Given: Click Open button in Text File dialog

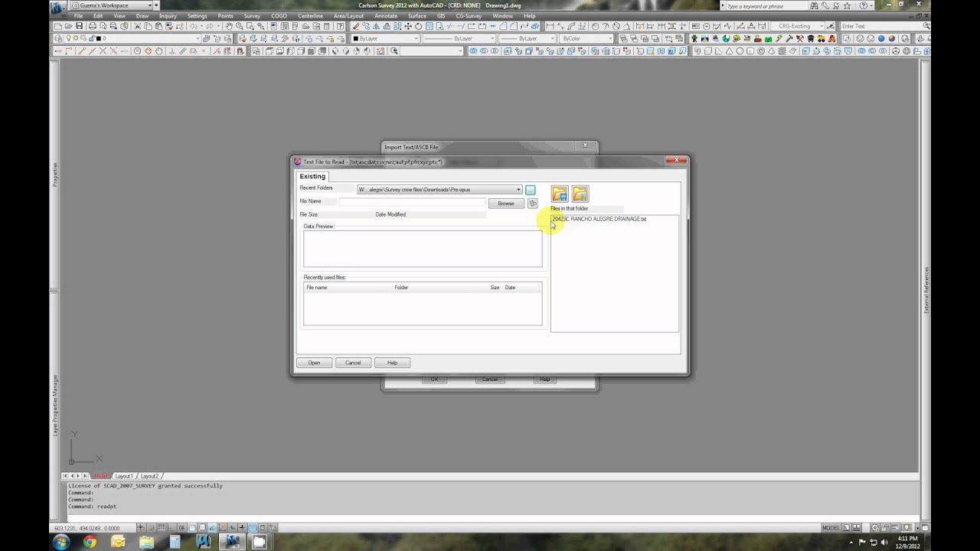Looking at the screenshot, I should [314, 363].
